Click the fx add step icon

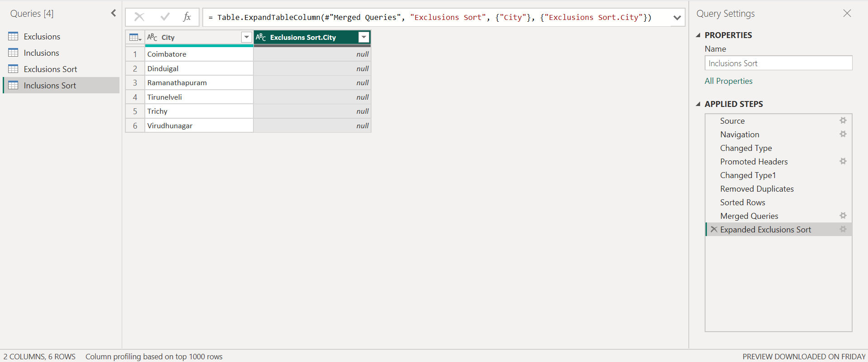187,17
